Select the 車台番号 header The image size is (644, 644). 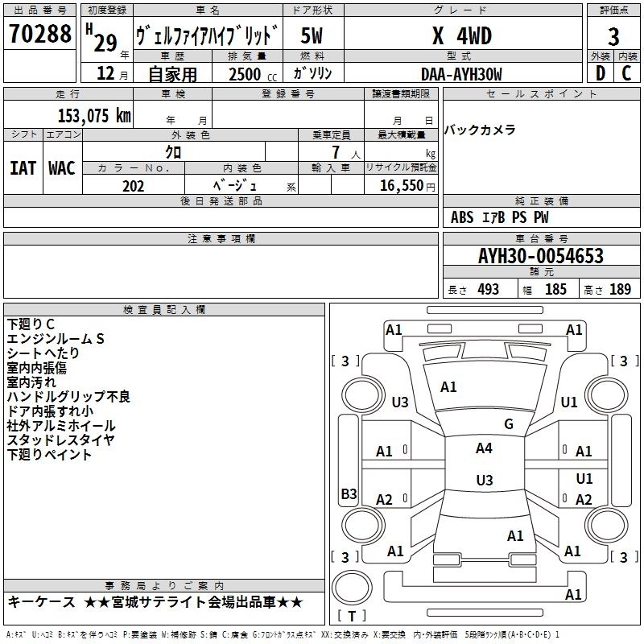point(541,238)
